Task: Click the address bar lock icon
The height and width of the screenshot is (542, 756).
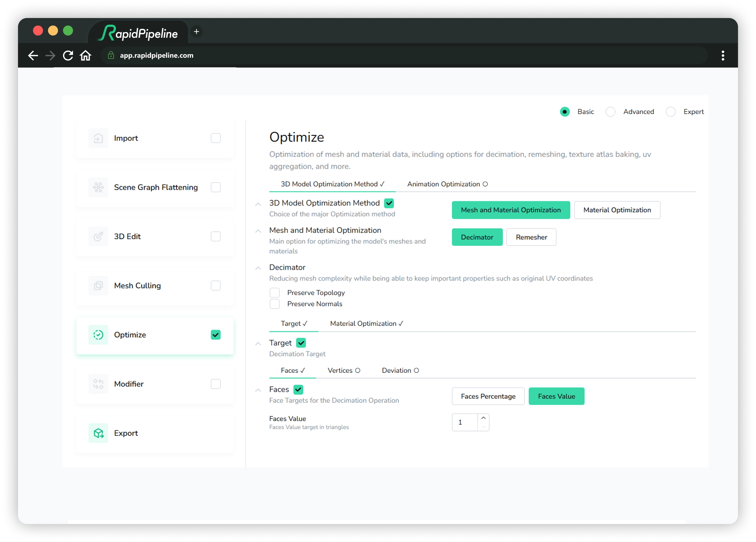Action: tap(111, 55)
